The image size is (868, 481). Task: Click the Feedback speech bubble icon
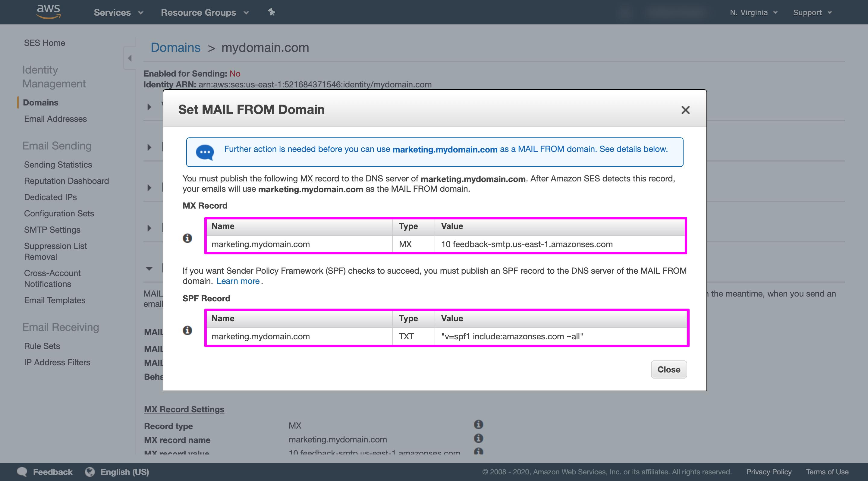pyautogui.click(x=22, y=472)
